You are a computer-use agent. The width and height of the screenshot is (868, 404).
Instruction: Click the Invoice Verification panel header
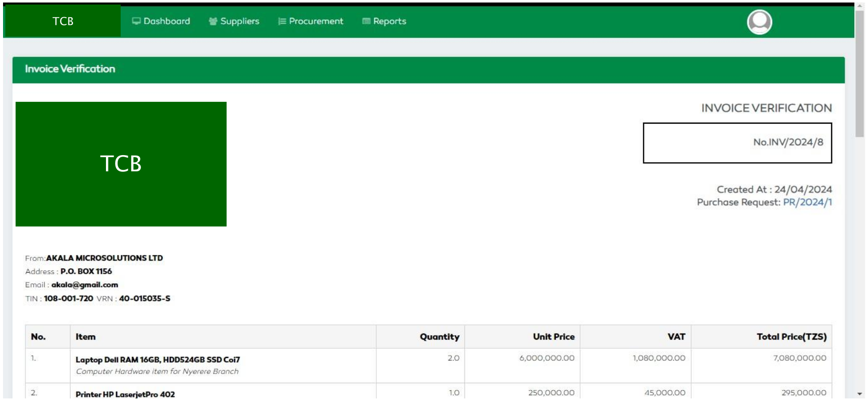pyautogui.click(x=428, y=69)
